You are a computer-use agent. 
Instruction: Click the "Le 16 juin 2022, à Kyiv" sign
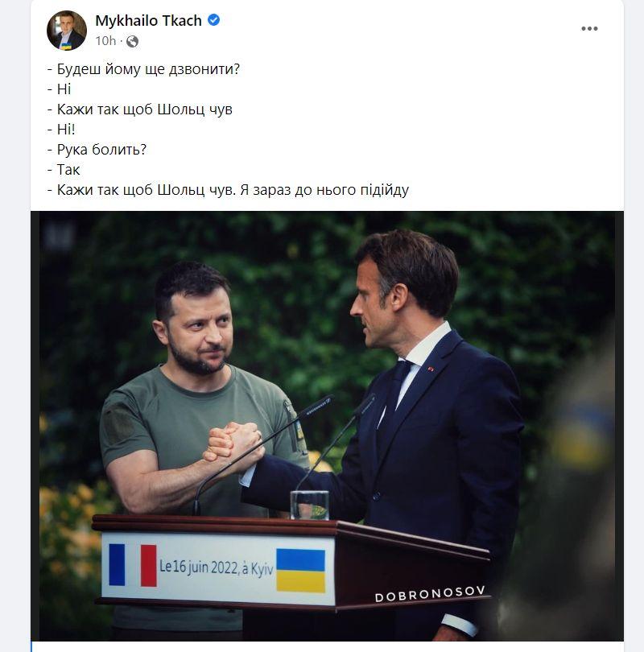point(216,567)
